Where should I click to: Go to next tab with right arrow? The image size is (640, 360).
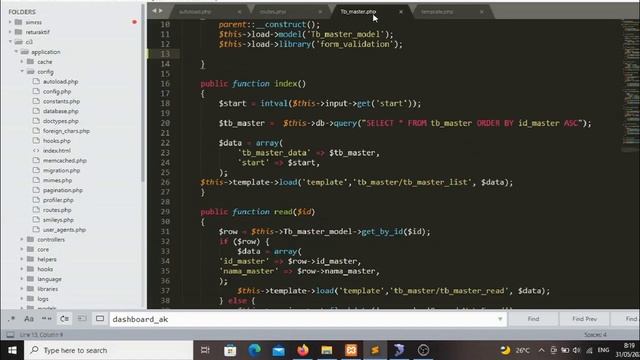click(160, 11)
